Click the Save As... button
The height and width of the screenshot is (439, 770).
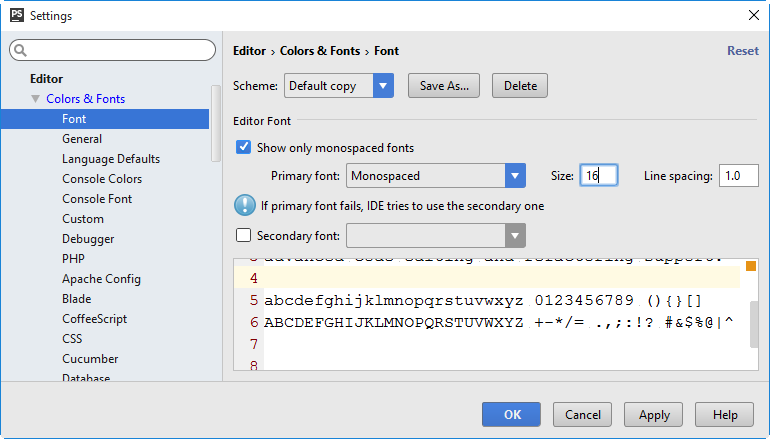point(445,86)
